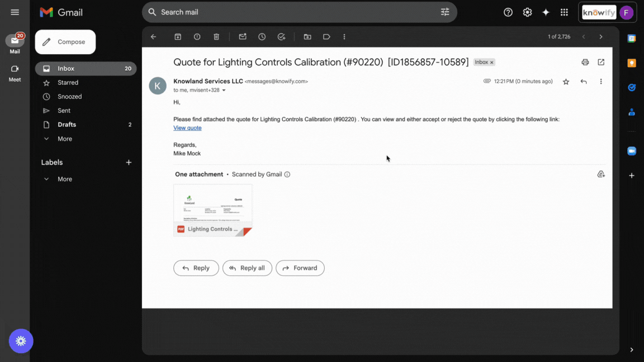This screenshot has width=644, height=362.
Task: Star the Knowland Services message
Action: 566,82
